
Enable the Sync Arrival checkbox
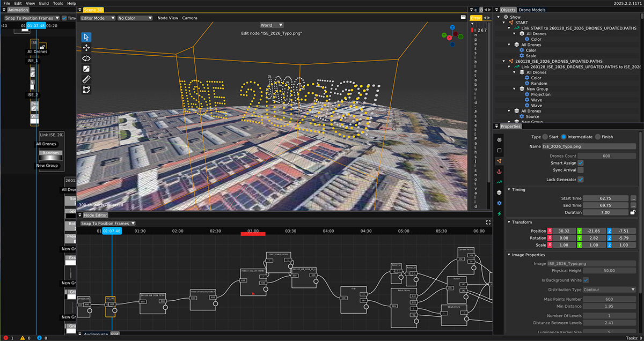tap(581, 170)
